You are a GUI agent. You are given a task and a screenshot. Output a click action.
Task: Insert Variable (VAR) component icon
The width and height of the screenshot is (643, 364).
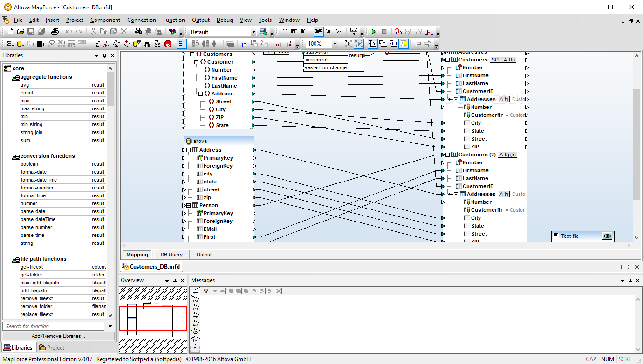pos(106,44)
